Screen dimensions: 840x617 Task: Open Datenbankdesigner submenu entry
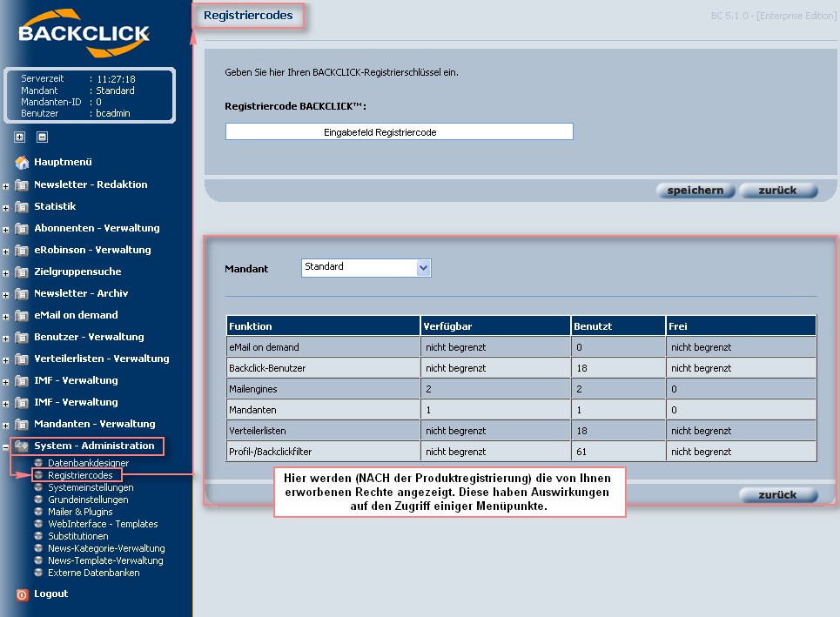point(88,463)
